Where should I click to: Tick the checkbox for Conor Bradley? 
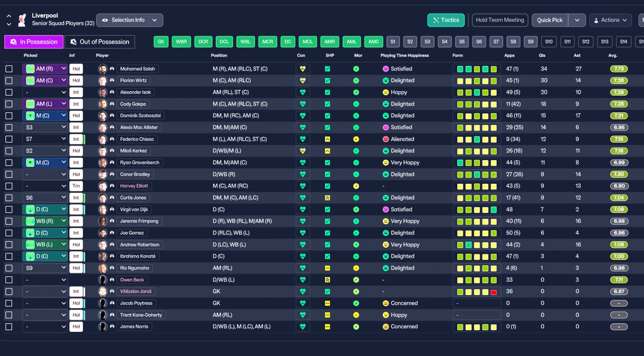point(9,174)
